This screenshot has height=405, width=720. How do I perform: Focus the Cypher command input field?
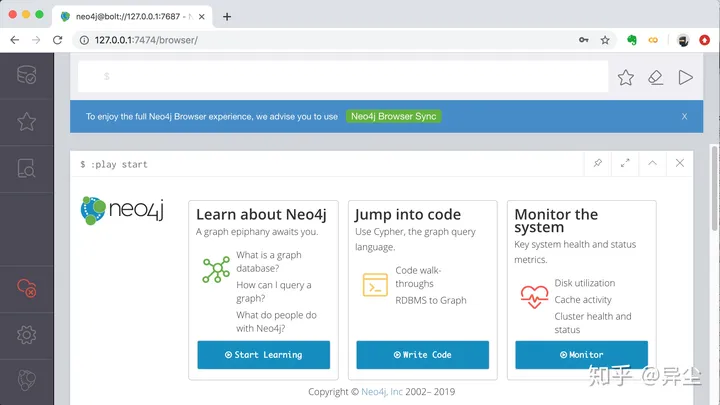pyautogui.click(x=340, y=77)
